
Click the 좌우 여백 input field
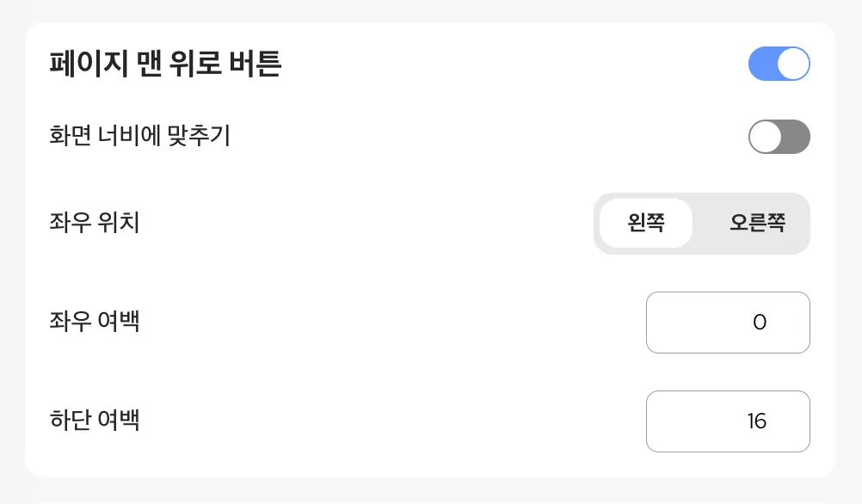pyautogui.click(x=728, y=323)
